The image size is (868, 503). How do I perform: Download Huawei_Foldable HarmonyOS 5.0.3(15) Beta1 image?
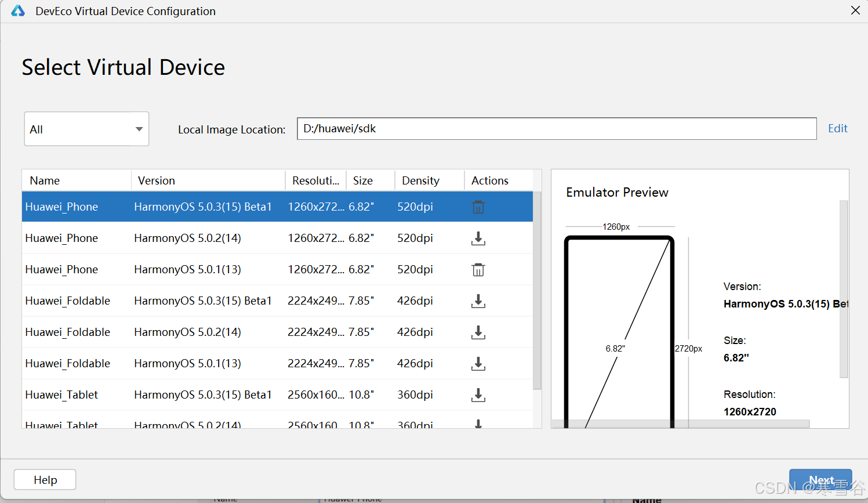click(x=478, y=301)
